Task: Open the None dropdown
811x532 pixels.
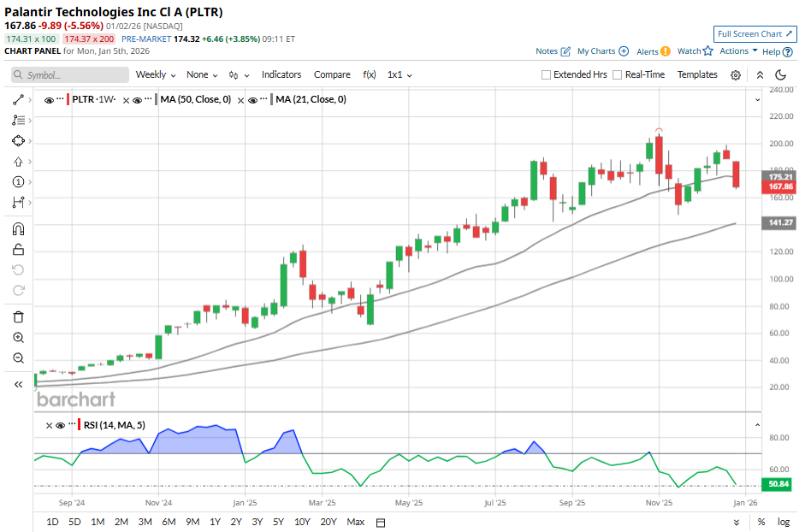Action: click(x=202, y=74)
